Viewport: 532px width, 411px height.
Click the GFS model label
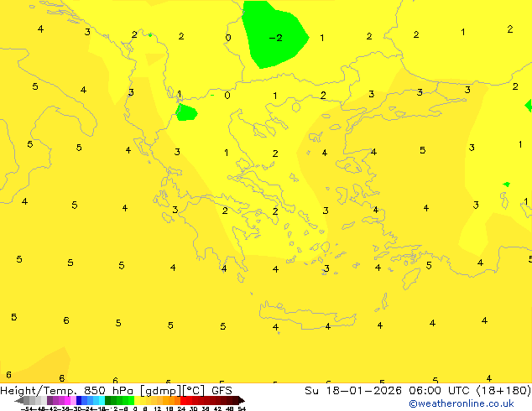click(222, 391)
